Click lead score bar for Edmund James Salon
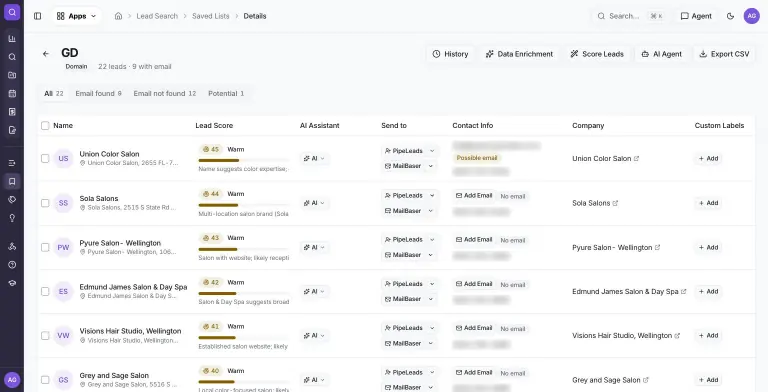 pos(243,294)
